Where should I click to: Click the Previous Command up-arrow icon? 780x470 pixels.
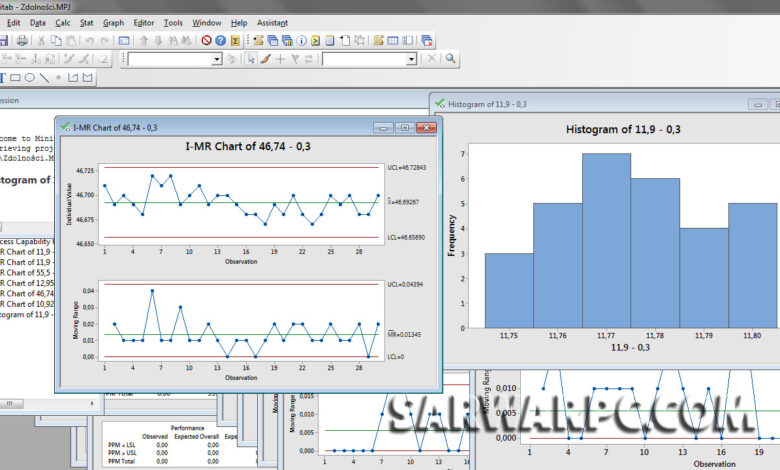click(x=144, y=41)
